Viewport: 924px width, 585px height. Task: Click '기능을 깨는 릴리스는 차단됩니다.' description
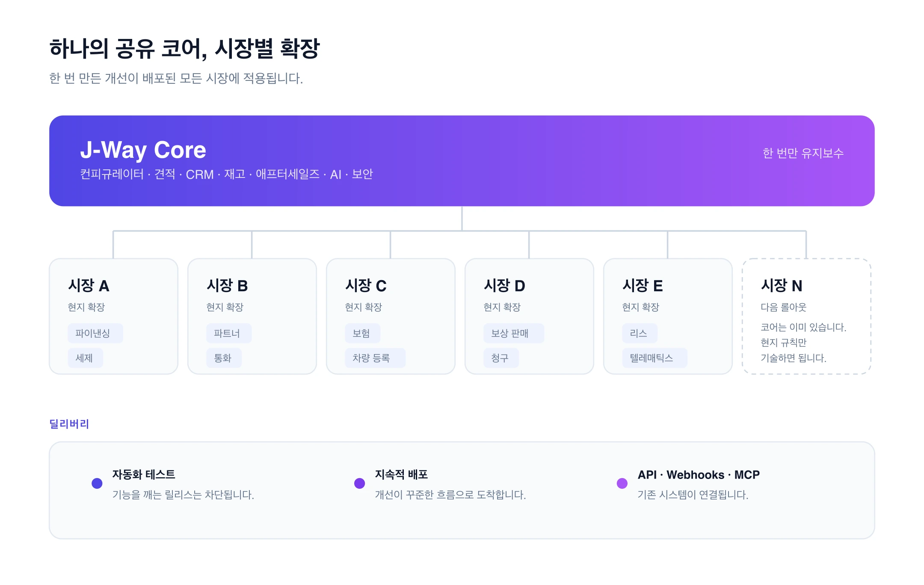point(183,495)
